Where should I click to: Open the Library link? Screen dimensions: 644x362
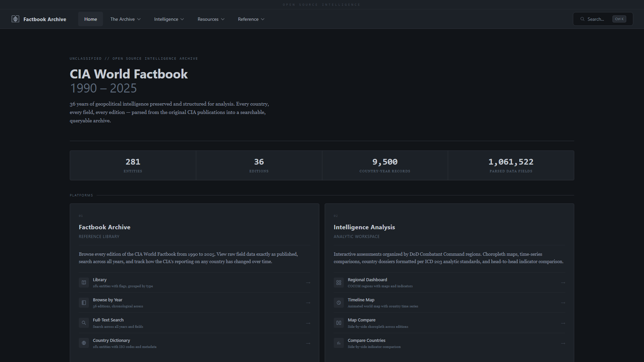(x=100, y=280)
